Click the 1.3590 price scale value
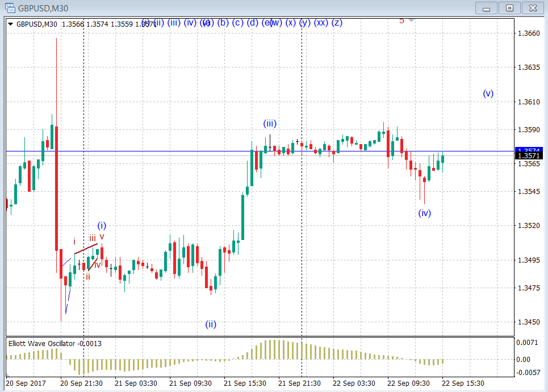 [529, 130]
